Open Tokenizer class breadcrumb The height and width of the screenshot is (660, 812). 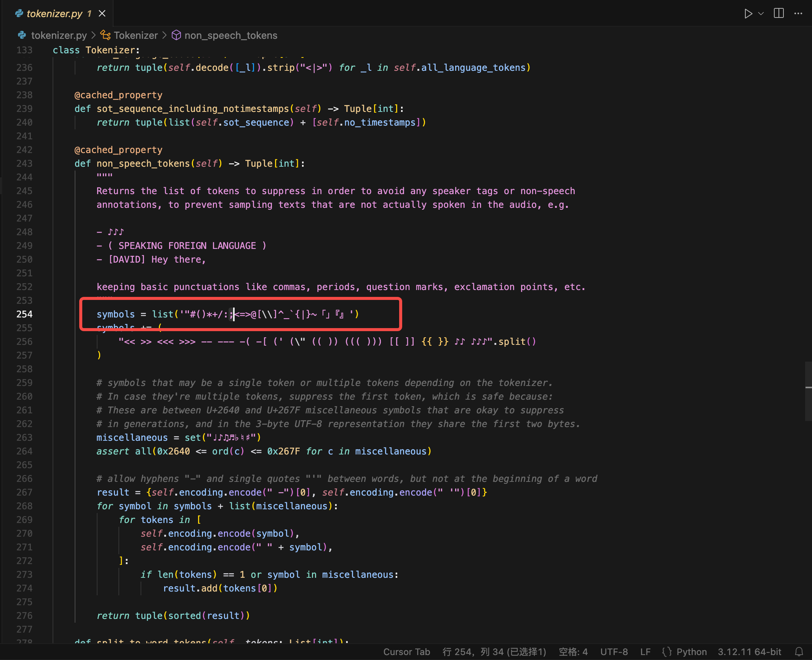click(x=135, y=35)
